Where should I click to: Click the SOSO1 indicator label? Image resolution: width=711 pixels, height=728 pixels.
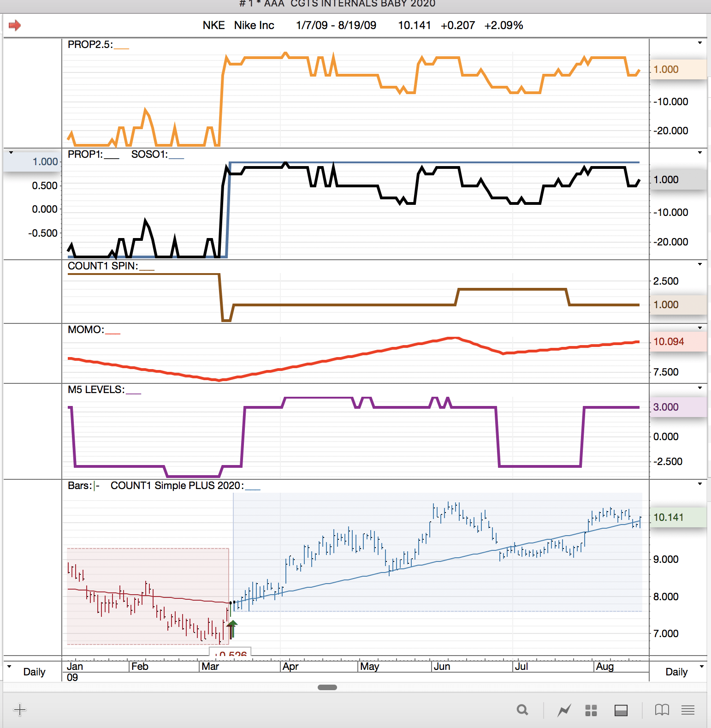(x=149, y=155)
